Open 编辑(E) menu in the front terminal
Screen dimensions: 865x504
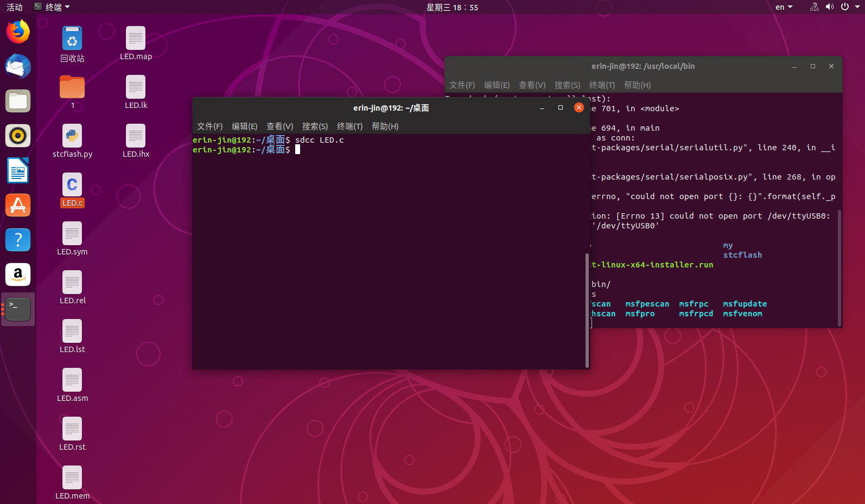tap(244, 126)
